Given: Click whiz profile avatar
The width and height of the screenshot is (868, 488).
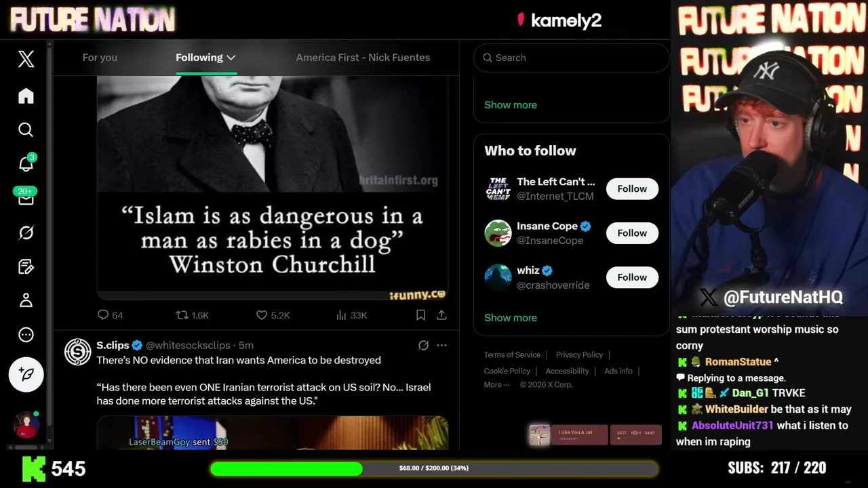Looking at the screenshot, I should 498,277.
